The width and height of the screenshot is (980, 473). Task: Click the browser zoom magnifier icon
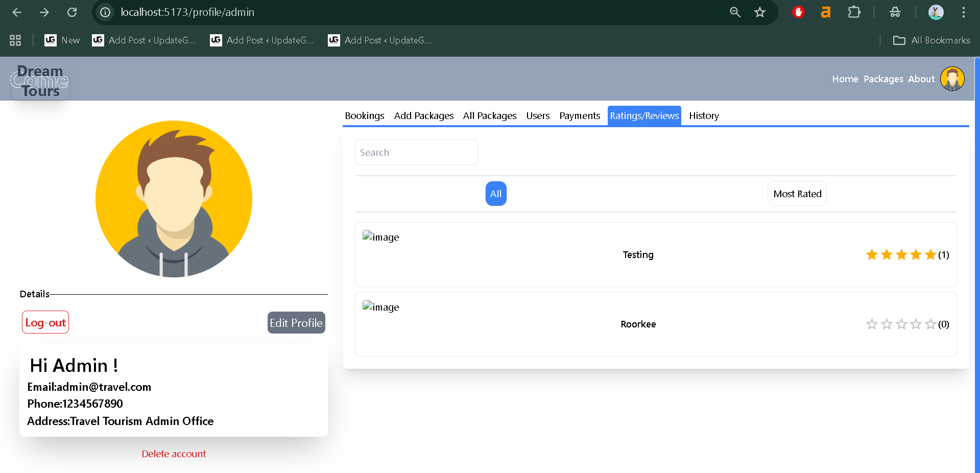[735, 12]
